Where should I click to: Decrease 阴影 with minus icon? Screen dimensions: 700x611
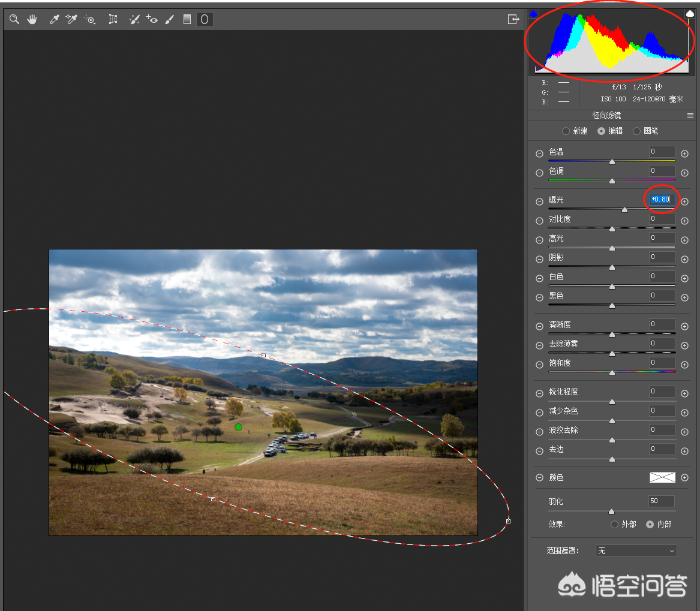[539, 259]
